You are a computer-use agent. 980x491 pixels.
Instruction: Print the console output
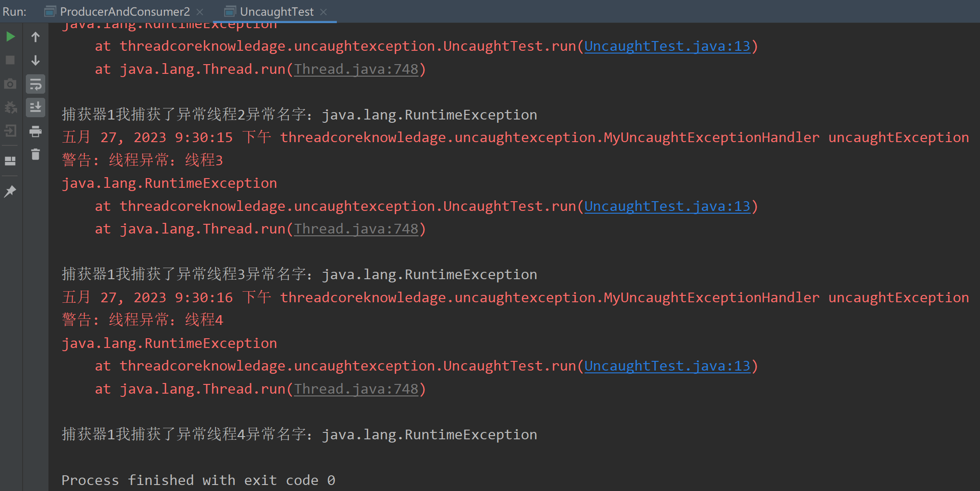(35, 132)
